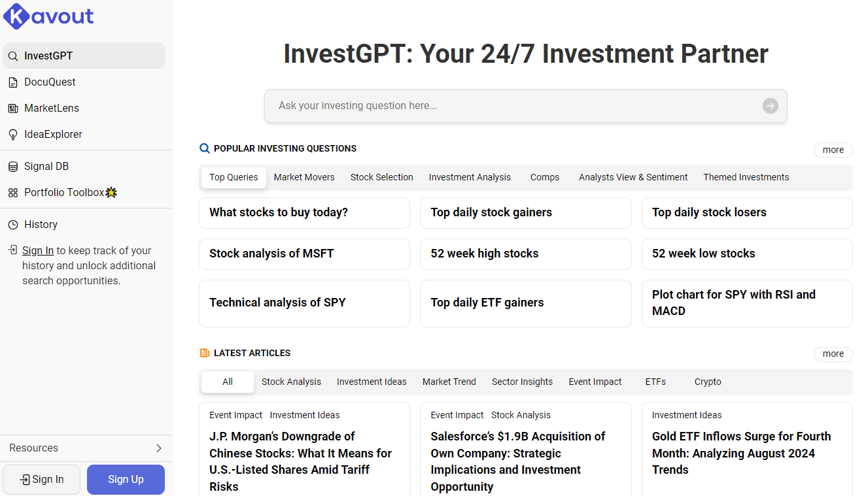
Task: Select the Top daily stock gainers question
Action: pyautogui.click(x=525, y=212)
